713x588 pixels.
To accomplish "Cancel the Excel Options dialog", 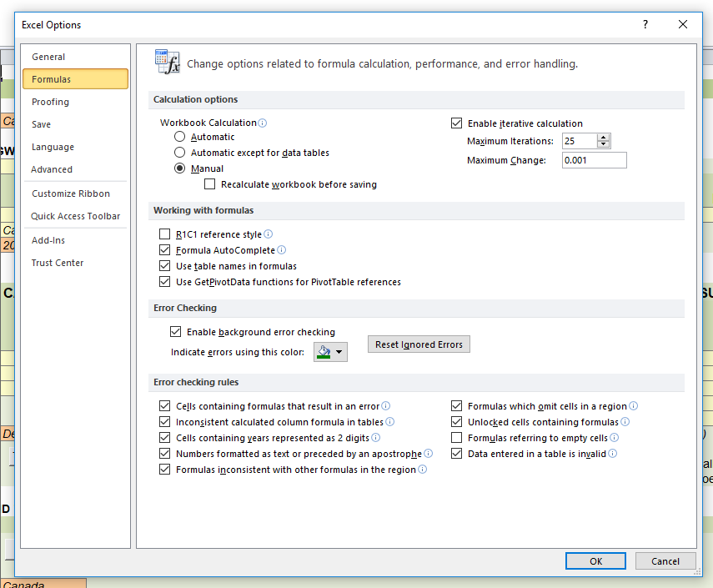I will pyautogui.click(x=665, y=561).
